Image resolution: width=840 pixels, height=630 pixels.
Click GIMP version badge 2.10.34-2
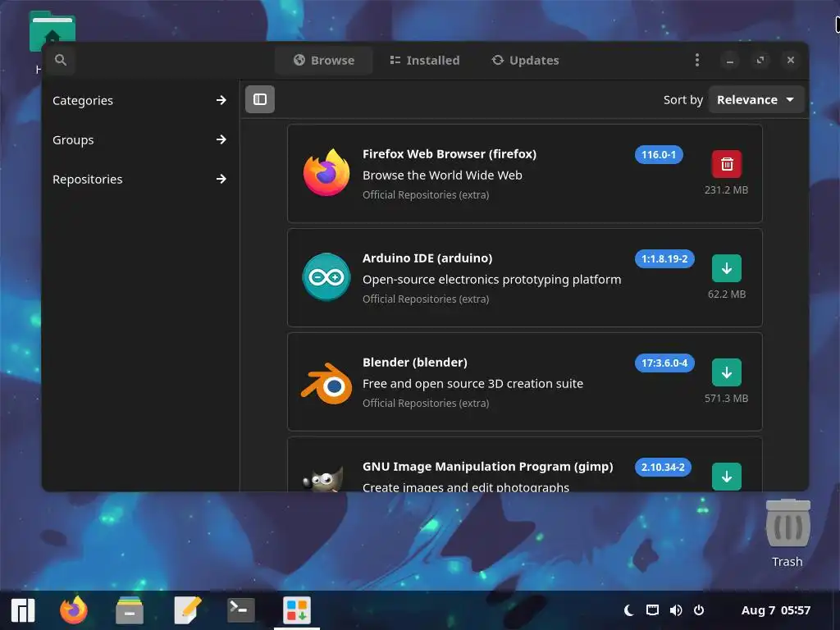pyautogui.click(x=663, y=467)
